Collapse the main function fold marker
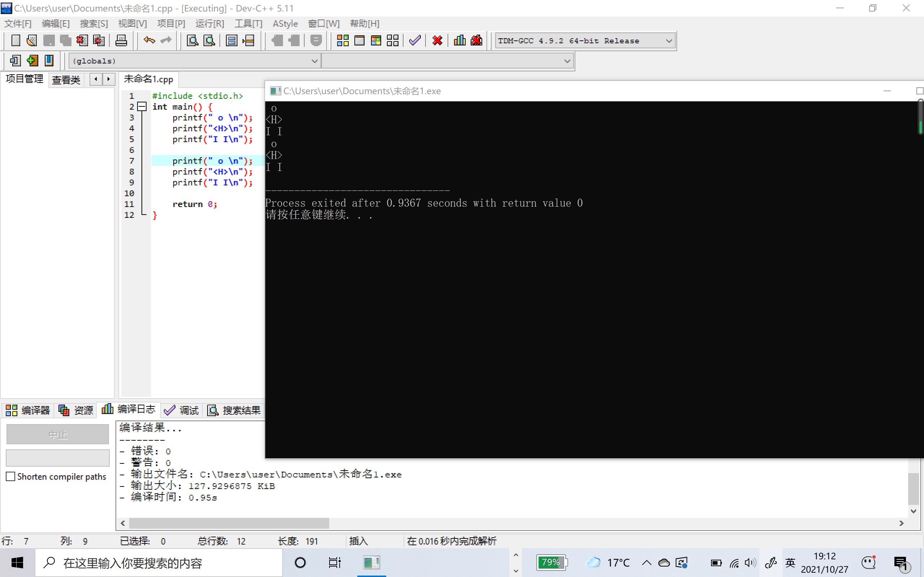Viewport: 924px width, 577px height. click(141, 107)
